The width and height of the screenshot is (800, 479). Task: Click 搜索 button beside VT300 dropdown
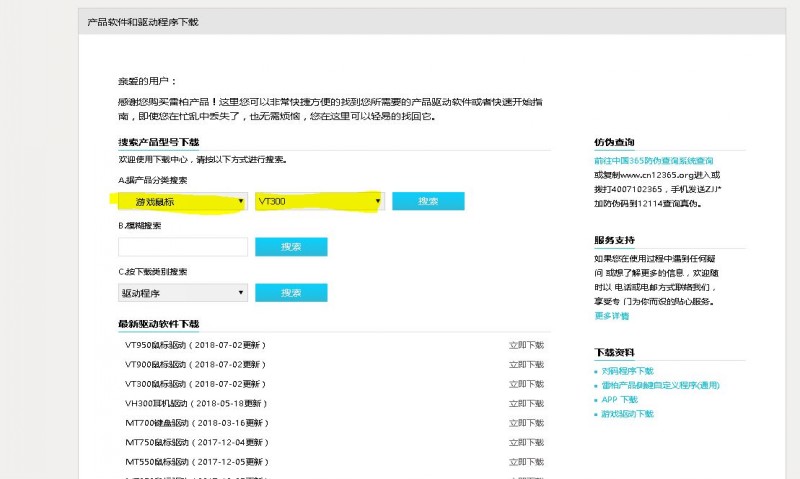[428, 201]
